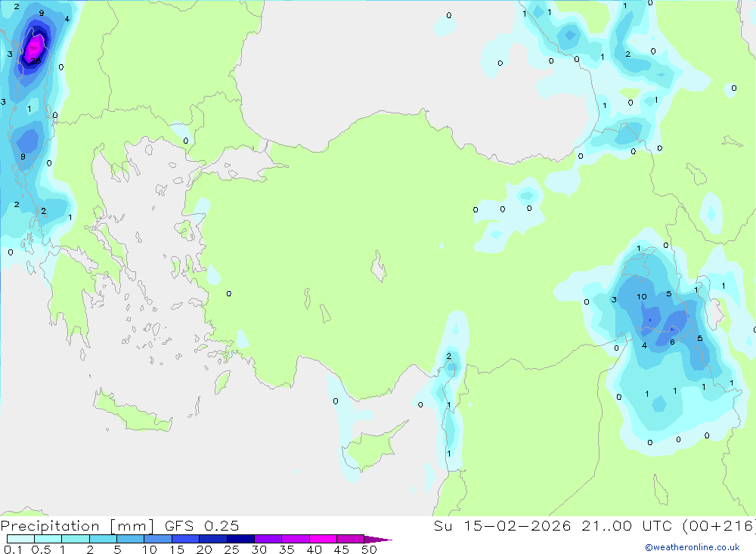756x554 pixels.
Task: Click the island of Crete on the map
Action: coord(132,412)
